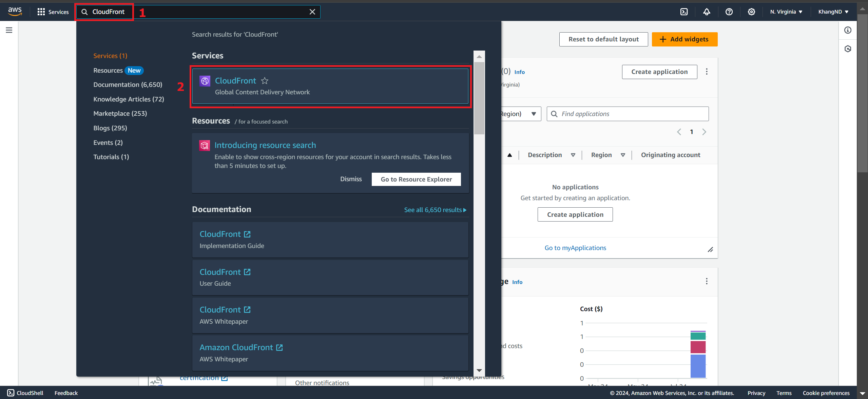The image size is (868, 399).
Task: Click scroll down arrow in search results
Action: [479, 370]
